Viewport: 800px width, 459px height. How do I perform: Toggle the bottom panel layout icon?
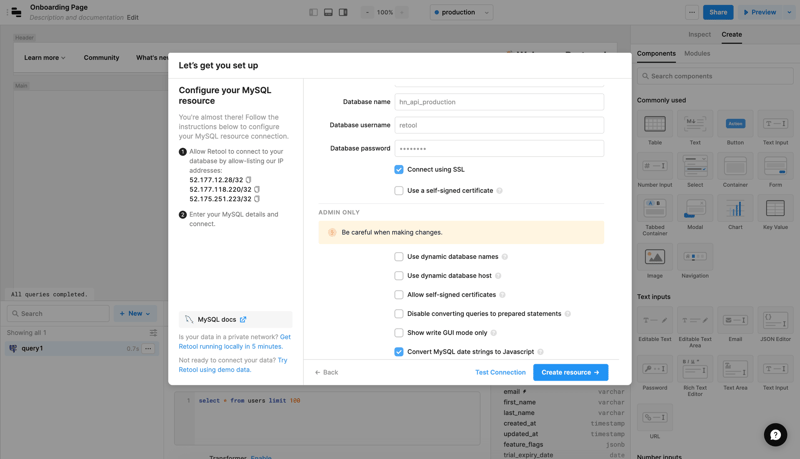[328, 12]
